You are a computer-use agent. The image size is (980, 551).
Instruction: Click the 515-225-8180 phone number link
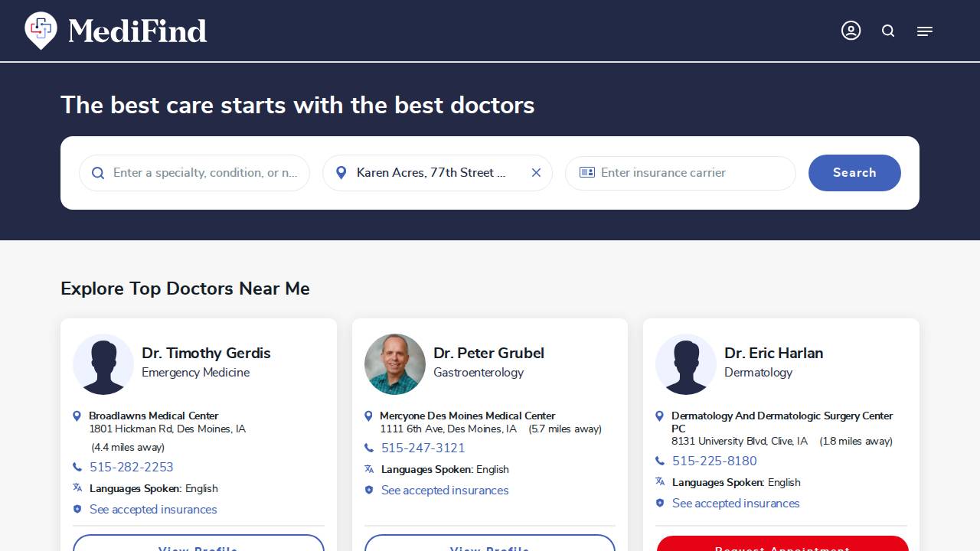pos(714,461)
